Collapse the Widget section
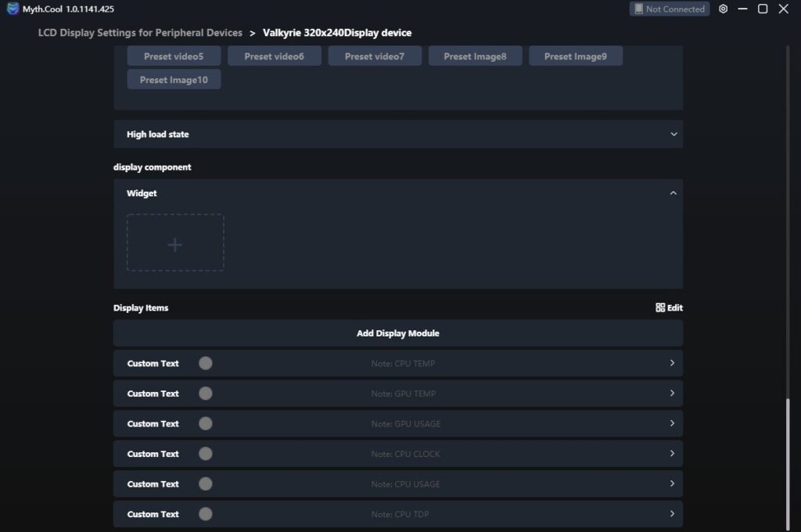The image size is (801, 532). (673, 193)
